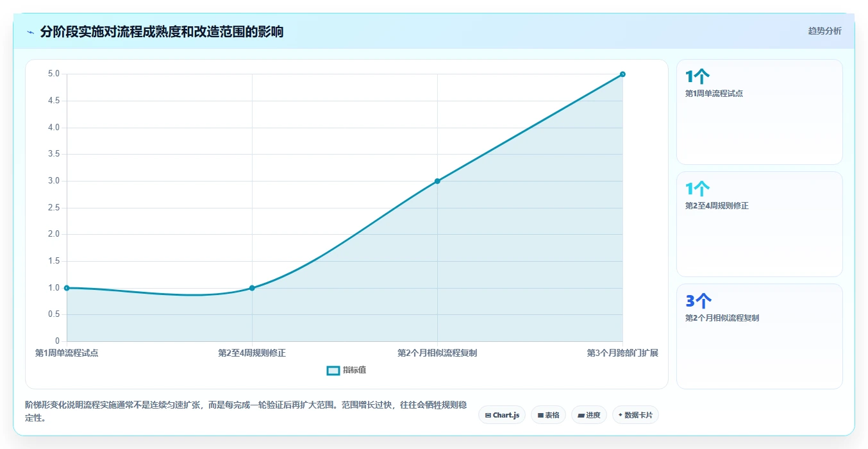Click the x-axis label 第3个月跨部门扩展
The width and height of the screenshot is (868, 449).
click(x=622, y=353)
